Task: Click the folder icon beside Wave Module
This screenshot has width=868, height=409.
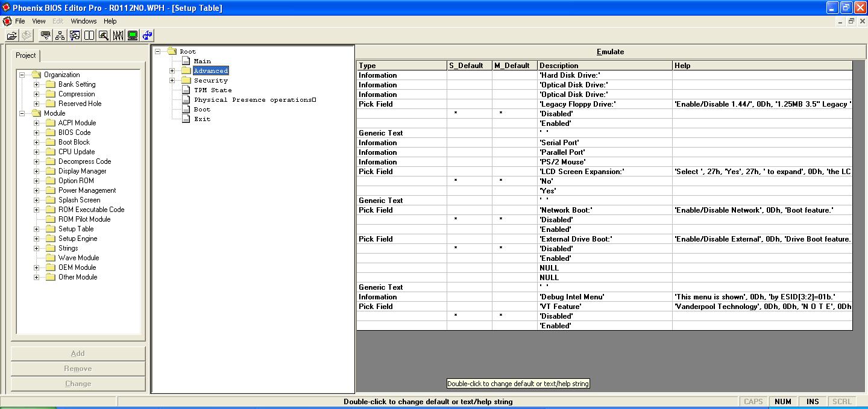Action: tap(51, 258)
